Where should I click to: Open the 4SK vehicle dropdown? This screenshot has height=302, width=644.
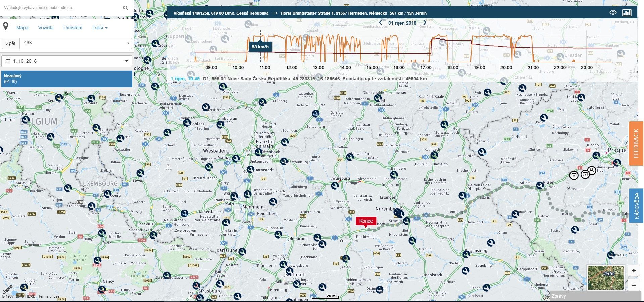click(76, 43)
